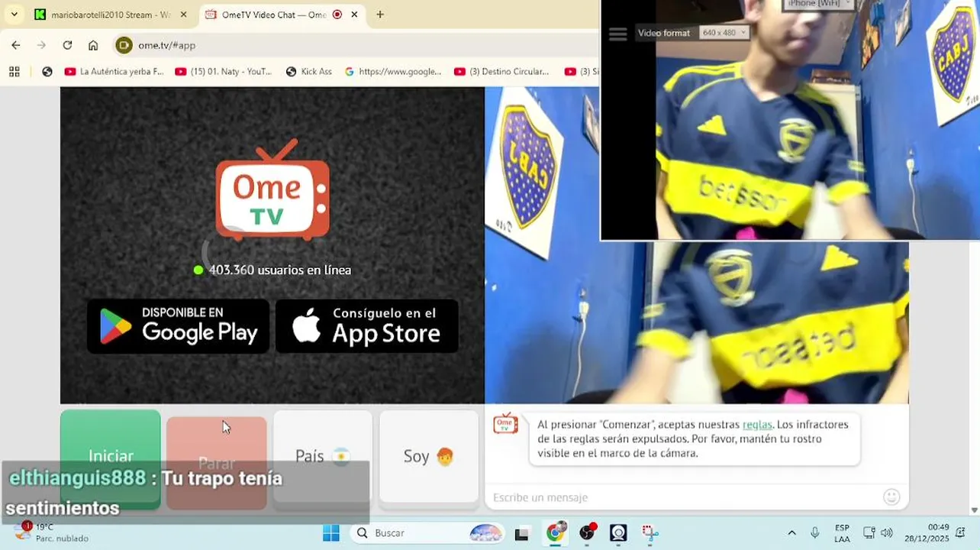980x550 pixels.
Task: Click the site info icon beside ome.tv
Action: pos(124,45)
